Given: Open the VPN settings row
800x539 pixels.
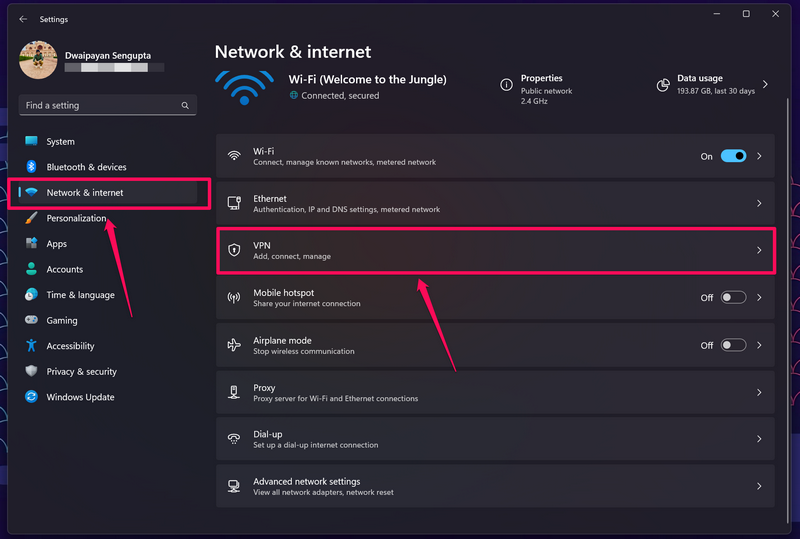Looking at the screenshot, I should click(x=495, y=250).
